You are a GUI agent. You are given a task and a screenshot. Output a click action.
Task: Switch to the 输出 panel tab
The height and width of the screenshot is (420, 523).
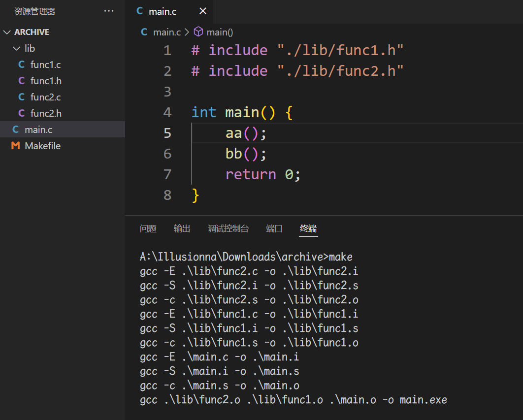click(182, 228)
